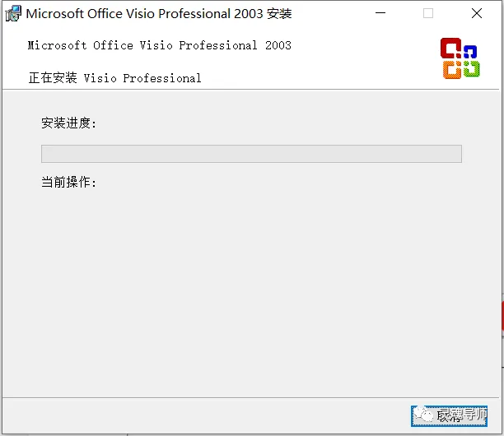Click the WeChat watermark icon on the bottom button
504x436 pixels.
click(x=423, y=415)
